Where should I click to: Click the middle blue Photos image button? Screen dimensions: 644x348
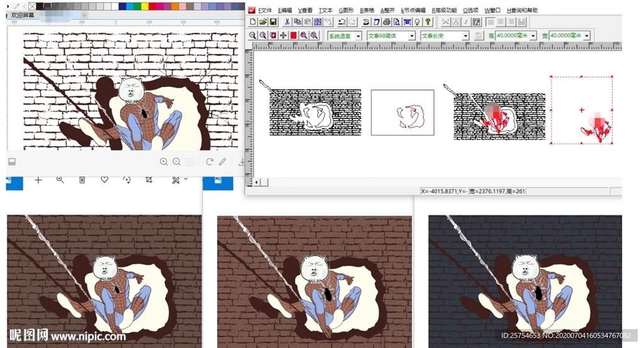pos(218,183)
